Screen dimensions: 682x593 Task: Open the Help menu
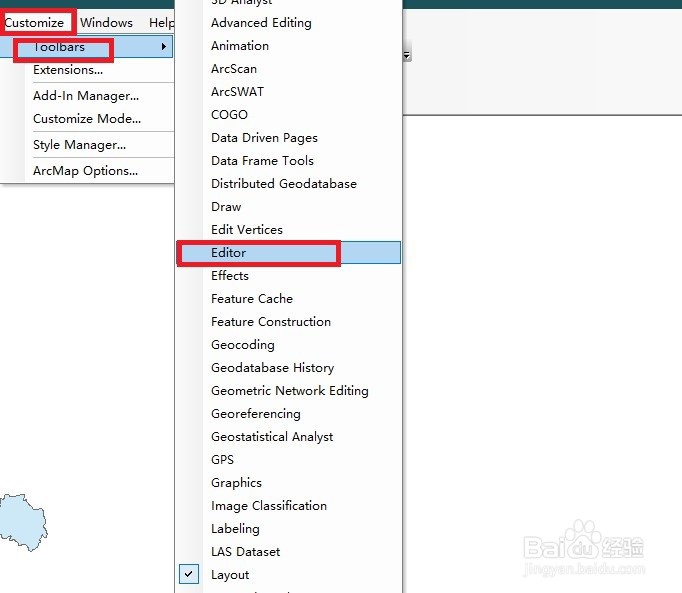pos(161,22)
